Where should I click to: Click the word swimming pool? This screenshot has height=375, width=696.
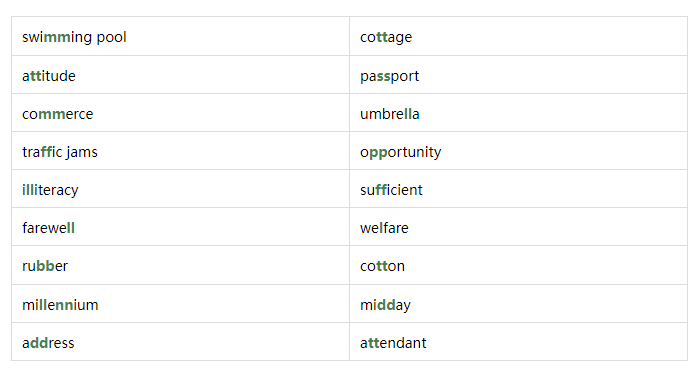click(74, 37)
